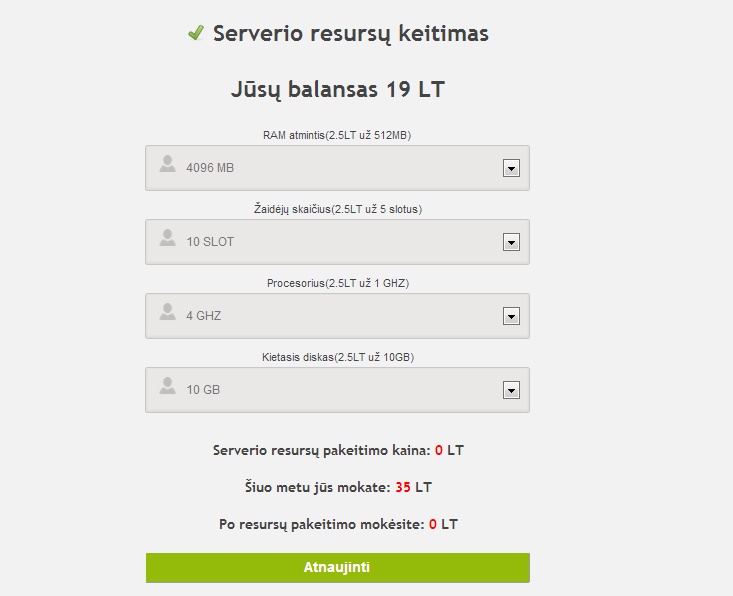The width and height of the screenshot is (733, 596).
Task: Click the user icon in the RAM field
Action: pyautogui.click(x=167, y=164)
